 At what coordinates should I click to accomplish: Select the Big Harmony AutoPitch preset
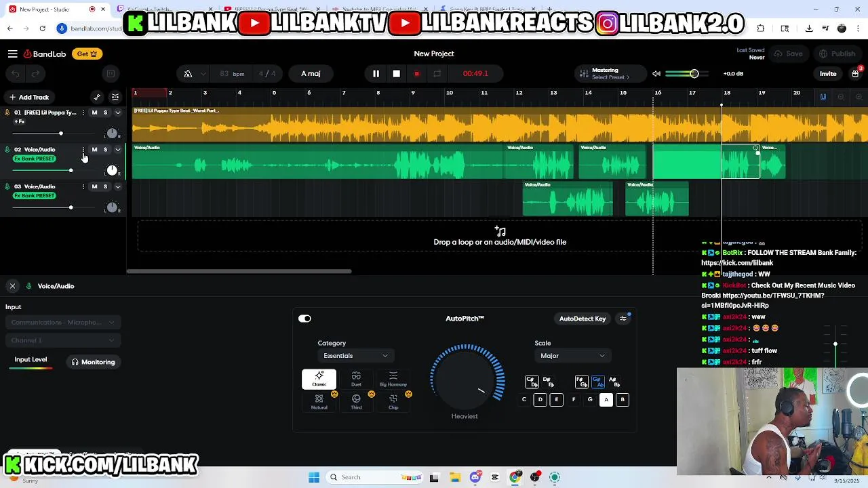click(x=393, y=379)
